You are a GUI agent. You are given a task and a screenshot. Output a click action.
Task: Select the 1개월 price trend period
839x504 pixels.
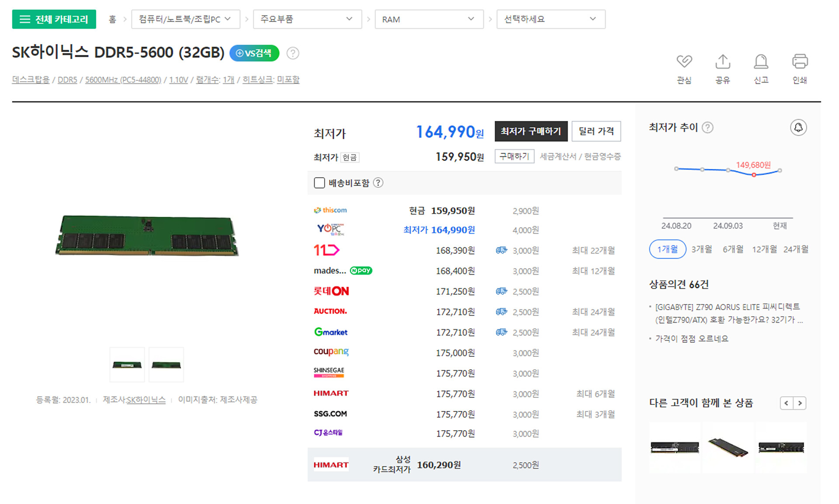[x=667, y=249]
